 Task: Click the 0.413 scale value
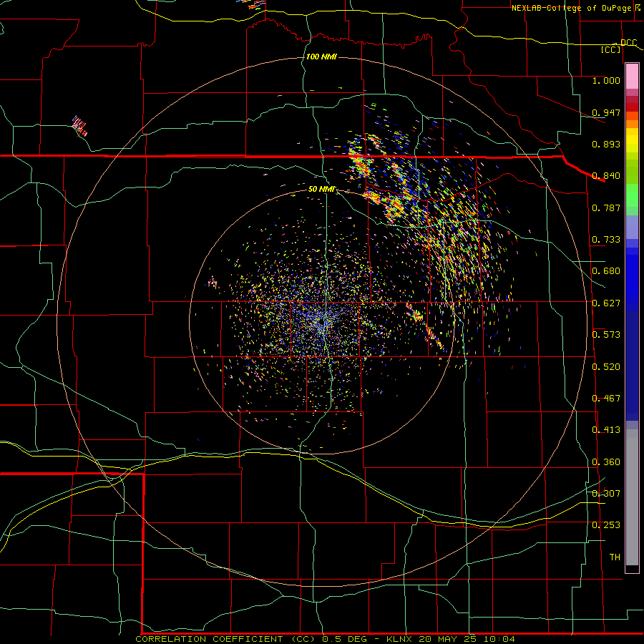pyautogui.click(x=606, y=429)
